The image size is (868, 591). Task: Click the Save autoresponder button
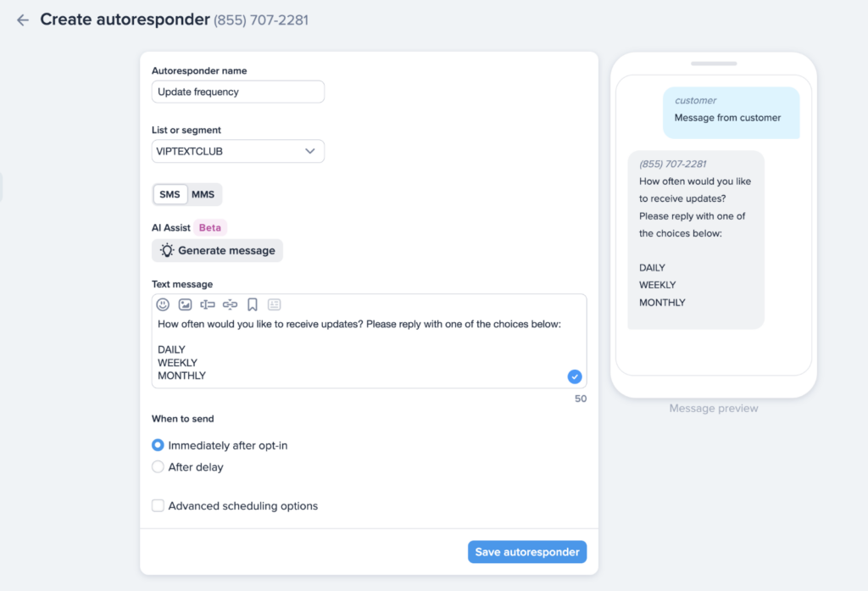coord(526,551)
